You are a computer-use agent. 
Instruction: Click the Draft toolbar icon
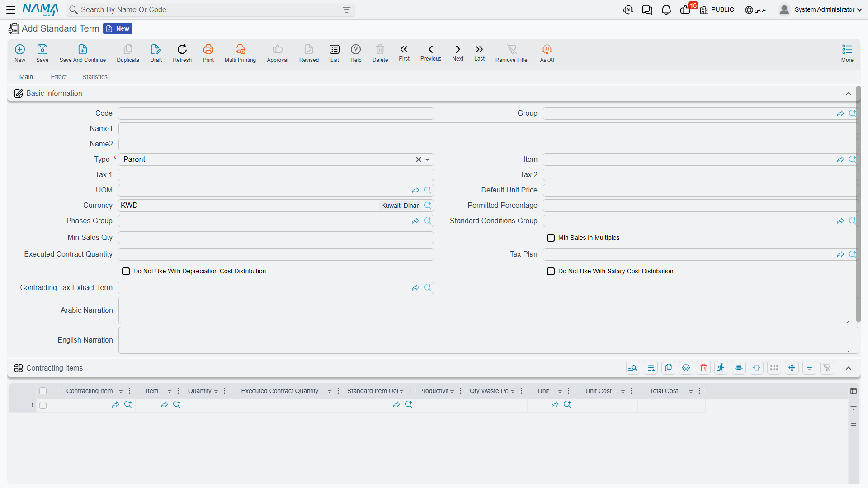click(x=156, y=53)
